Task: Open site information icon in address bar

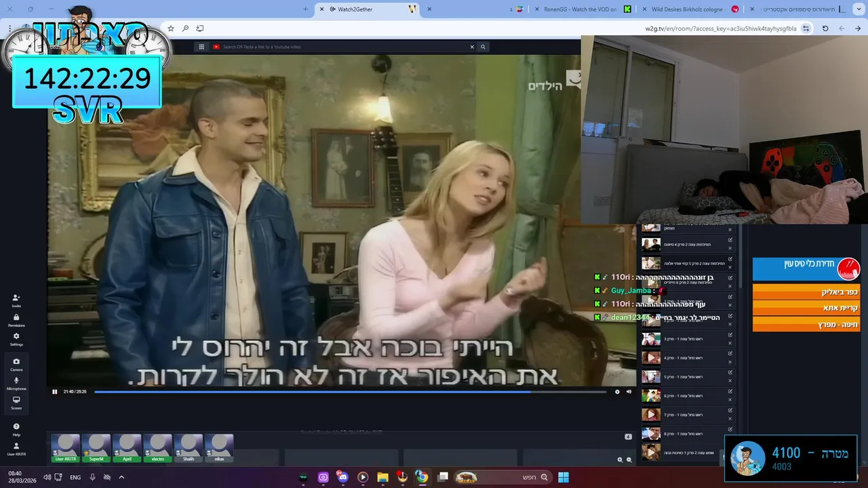Action: click(806, 28)
